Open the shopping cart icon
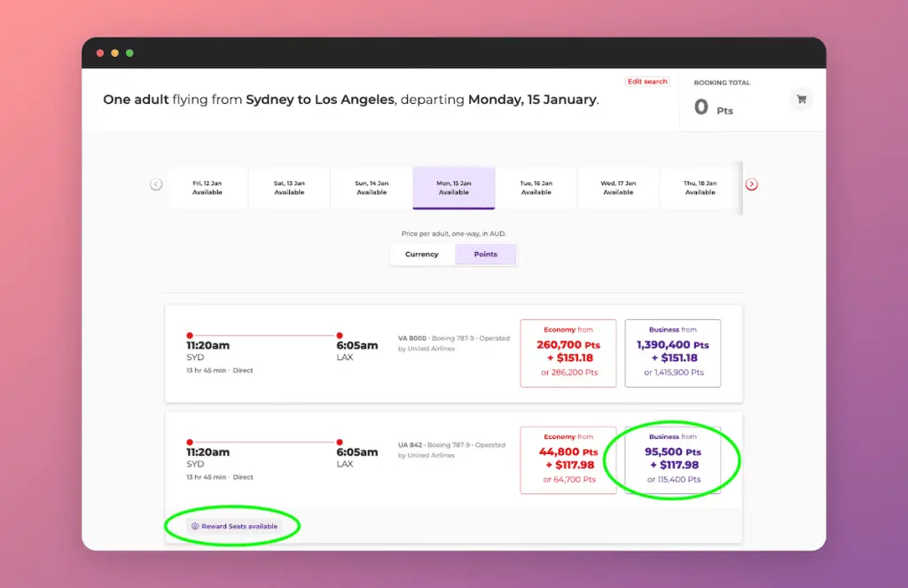Viewport: 908px width, 588px height. tap(802, 99)
